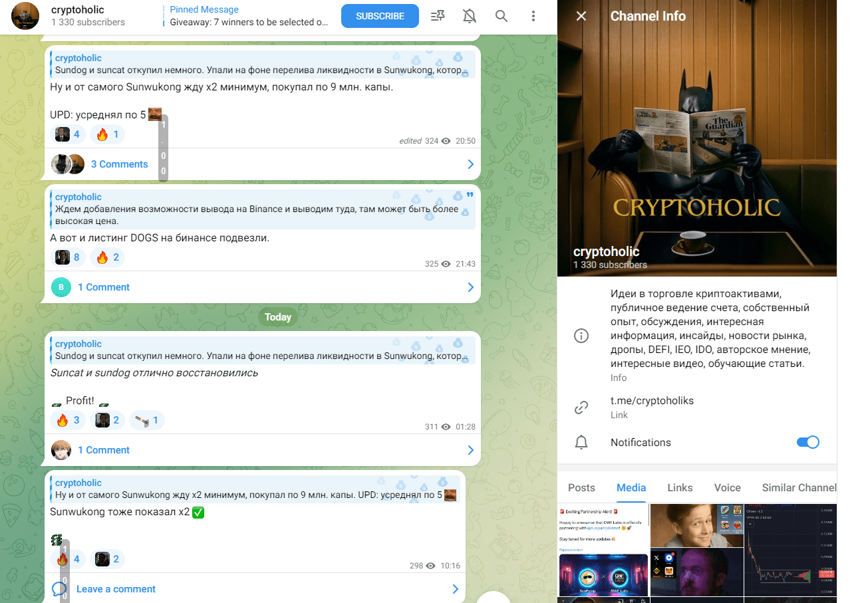868x603 pixels.
Task: Open the 3 Comments link
Action: [119, 164]
